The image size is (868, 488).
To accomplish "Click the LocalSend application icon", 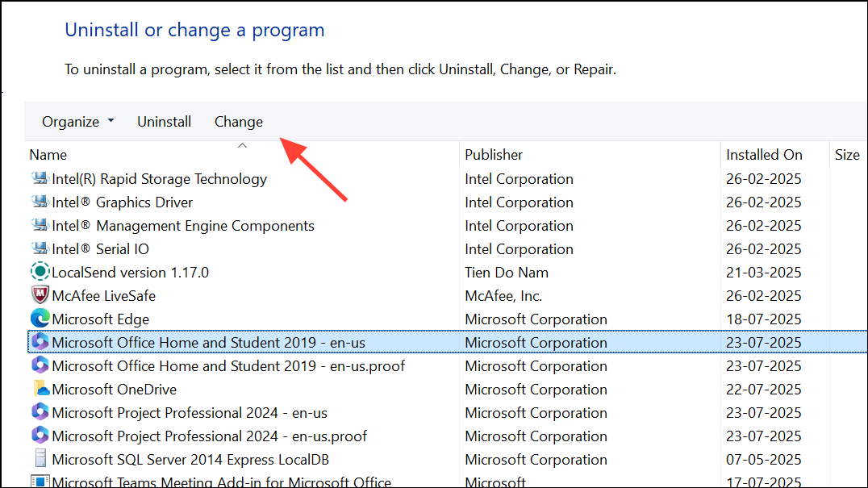I will click(40, 272).
